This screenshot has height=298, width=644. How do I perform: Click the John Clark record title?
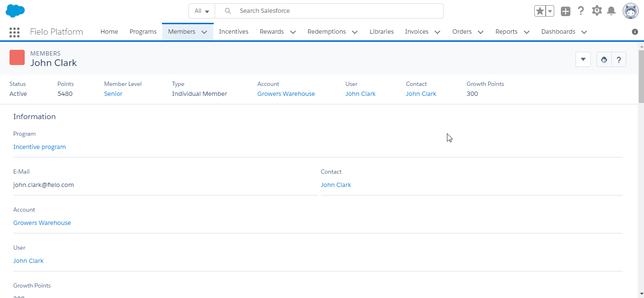click(x=54, y=63)
